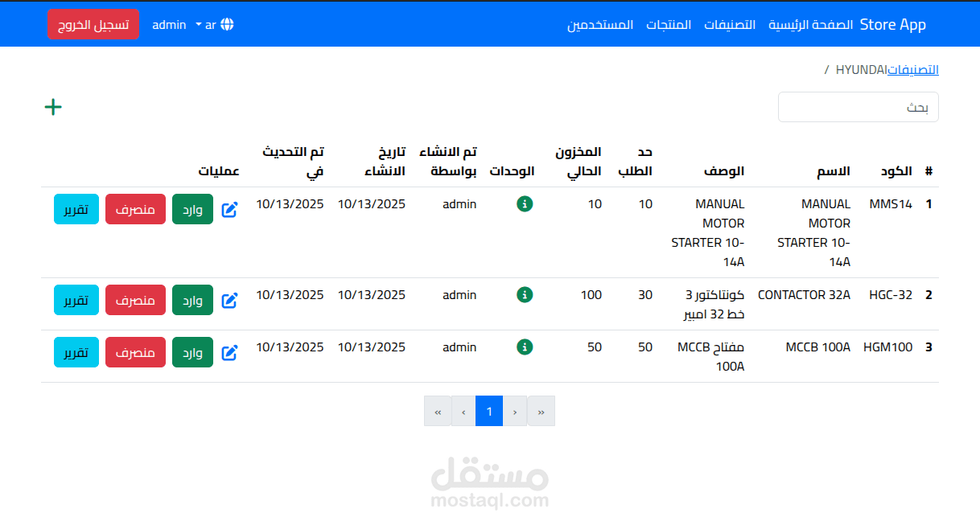Open the المستخدمين page from the navbar
980x521 pixels.
click(600, 24)
